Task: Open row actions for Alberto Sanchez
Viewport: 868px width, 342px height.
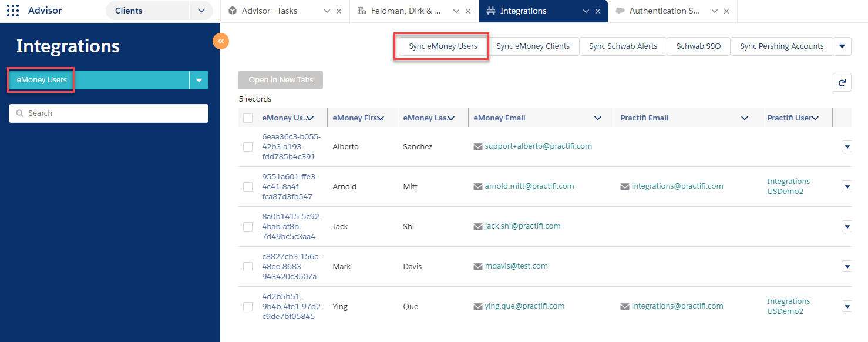Action: [x=847, y=146]
